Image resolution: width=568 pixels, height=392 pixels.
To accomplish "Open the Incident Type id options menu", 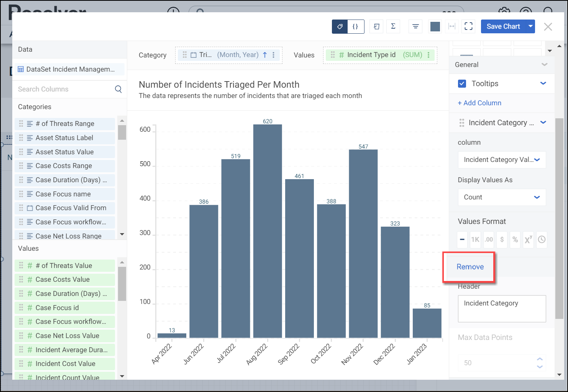I will point(428,55).
